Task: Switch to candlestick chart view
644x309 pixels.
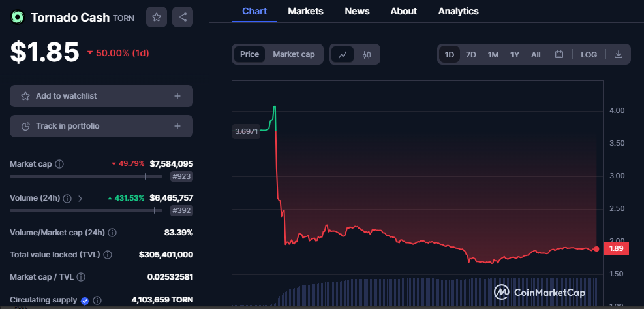Action: pyautogui.click(x=367, y=54)
